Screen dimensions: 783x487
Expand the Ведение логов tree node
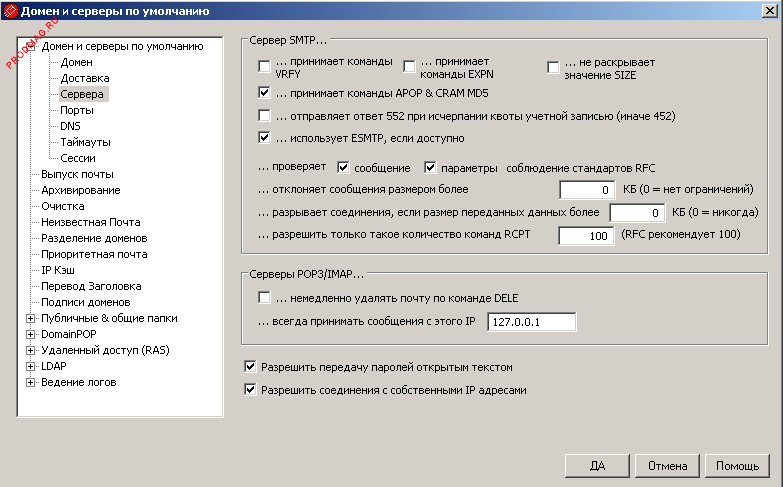30,382
